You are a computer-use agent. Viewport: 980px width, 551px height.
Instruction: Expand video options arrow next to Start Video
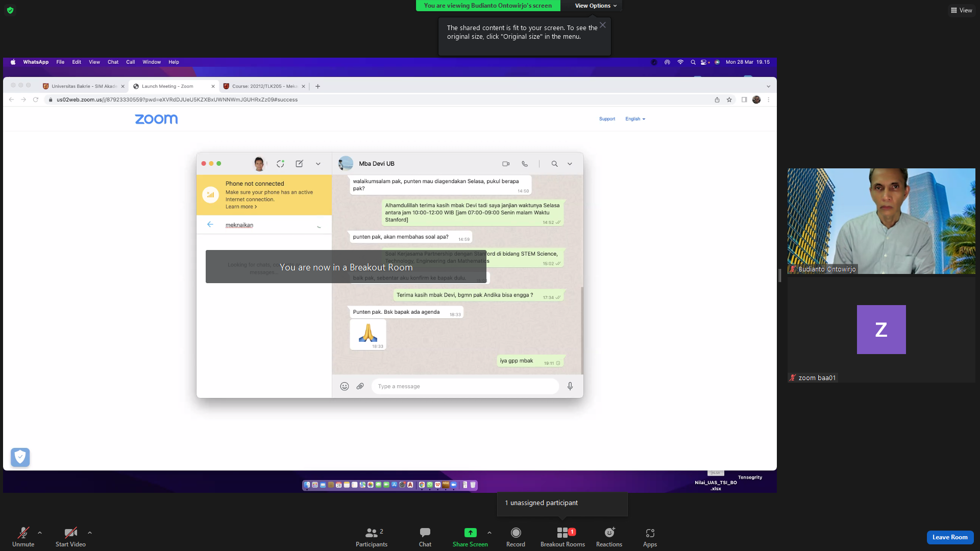(x=90, y=533)
